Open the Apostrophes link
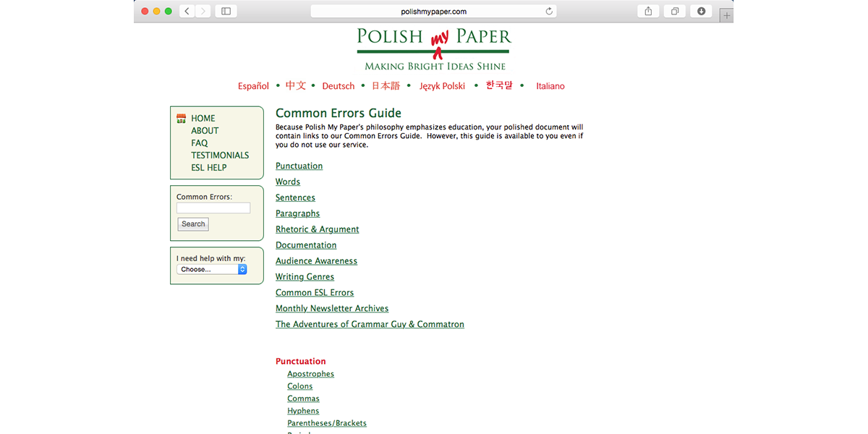Image resolution: width=868 pixels, height=434 pixels. (x=310, y=375)
